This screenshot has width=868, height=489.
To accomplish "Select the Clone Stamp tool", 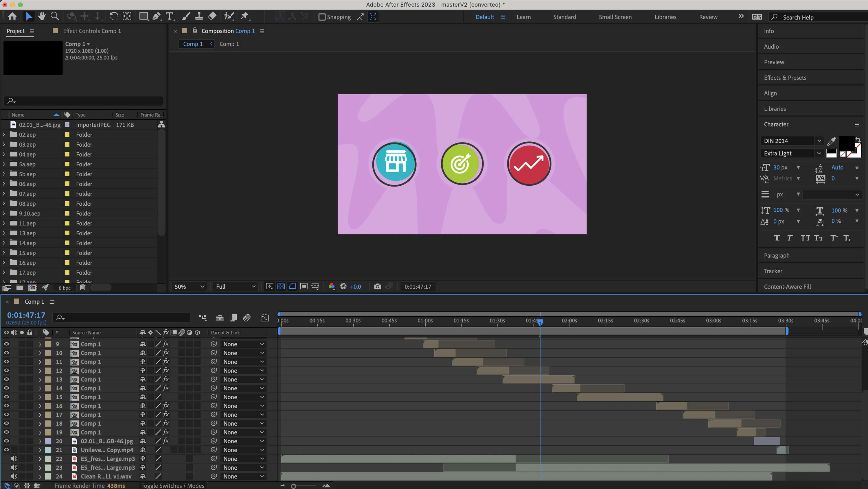I will (x=199, y=16).
